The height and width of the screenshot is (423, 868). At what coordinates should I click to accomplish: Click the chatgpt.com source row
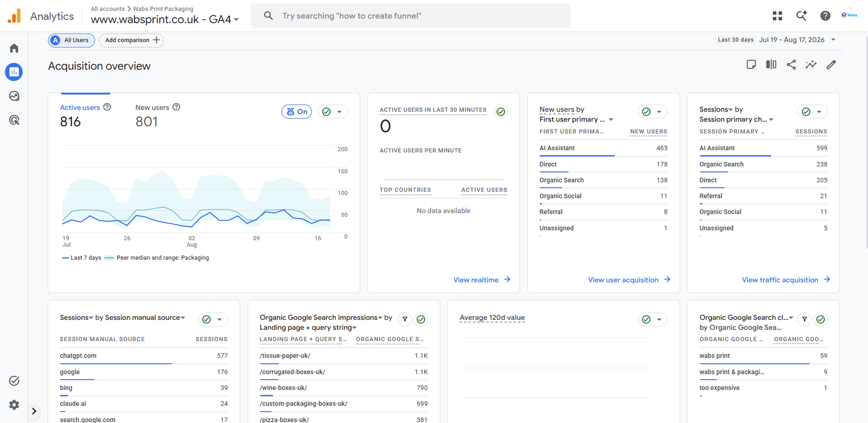click(x=144, y=356)
